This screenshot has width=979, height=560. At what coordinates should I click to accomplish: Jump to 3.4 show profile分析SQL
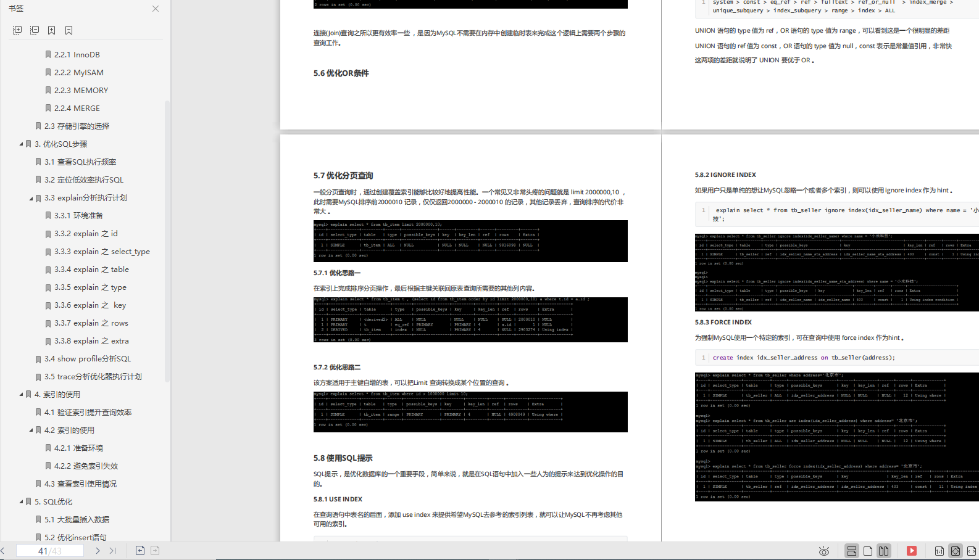[88, 359]
